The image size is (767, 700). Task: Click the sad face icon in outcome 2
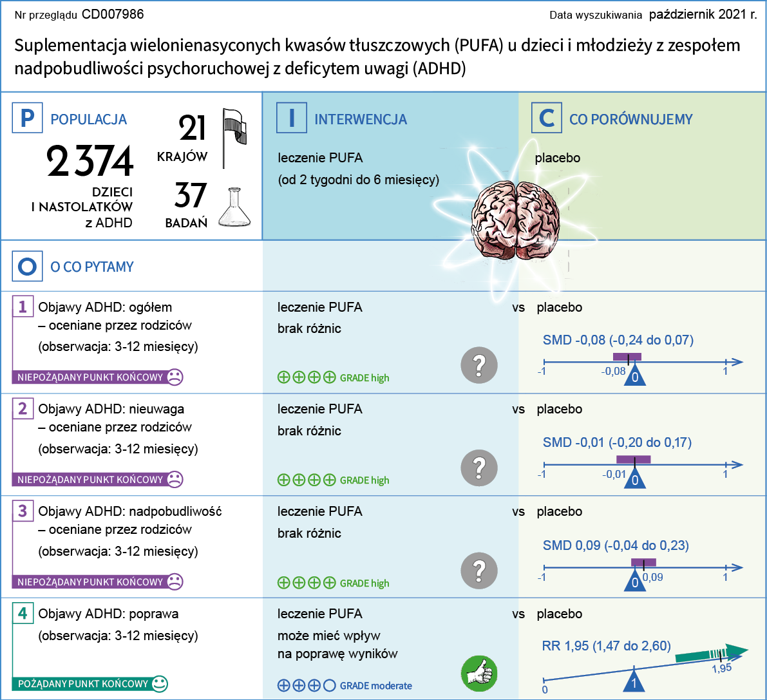[x=175, y=479]
